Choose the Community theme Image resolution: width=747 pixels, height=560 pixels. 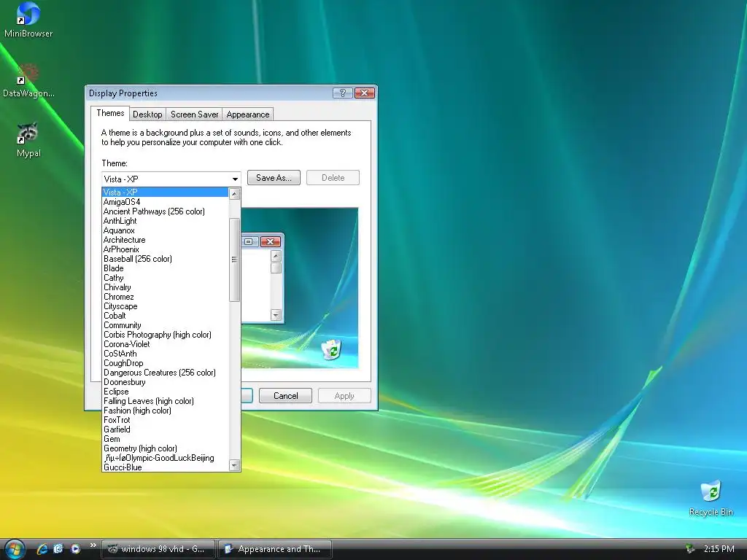click(x=166, y=325)
